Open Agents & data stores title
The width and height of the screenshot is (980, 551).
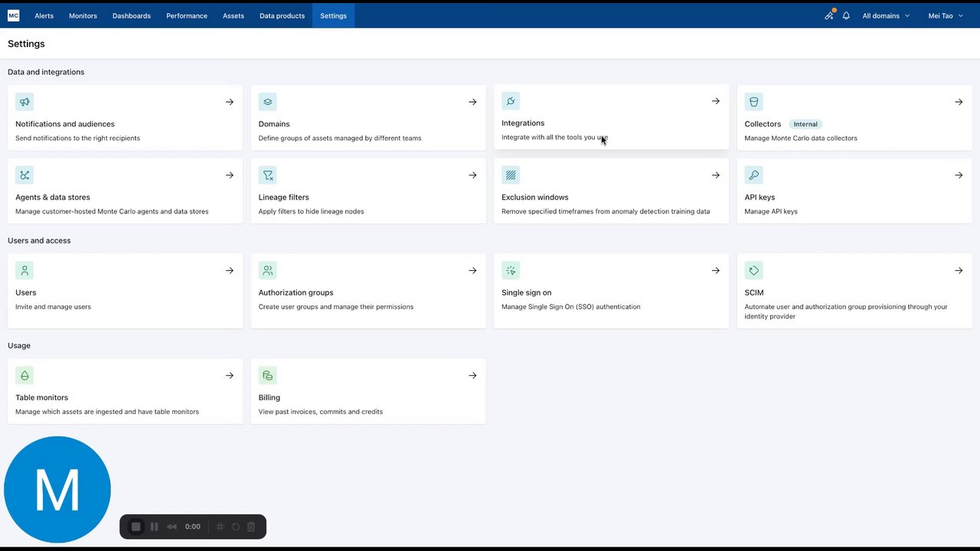click(53, 197)
